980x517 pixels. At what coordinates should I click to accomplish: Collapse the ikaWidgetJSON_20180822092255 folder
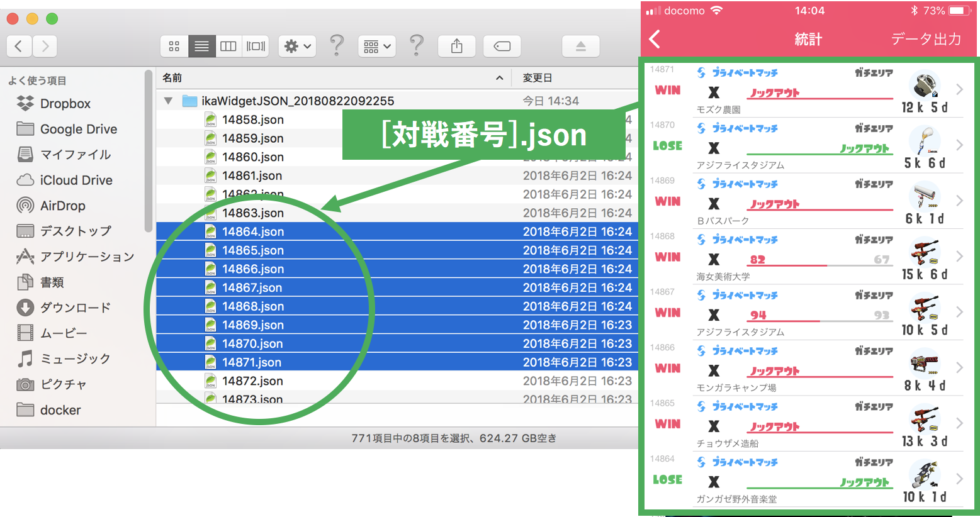(x=168, y=101)
